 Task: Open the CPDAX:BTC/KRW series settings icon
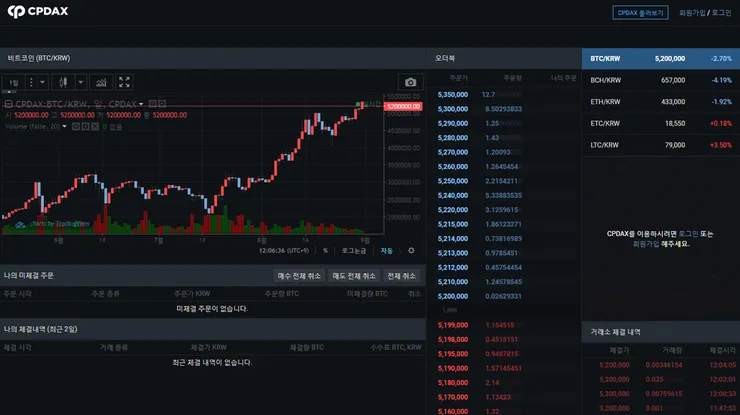[x=162, y=104]
